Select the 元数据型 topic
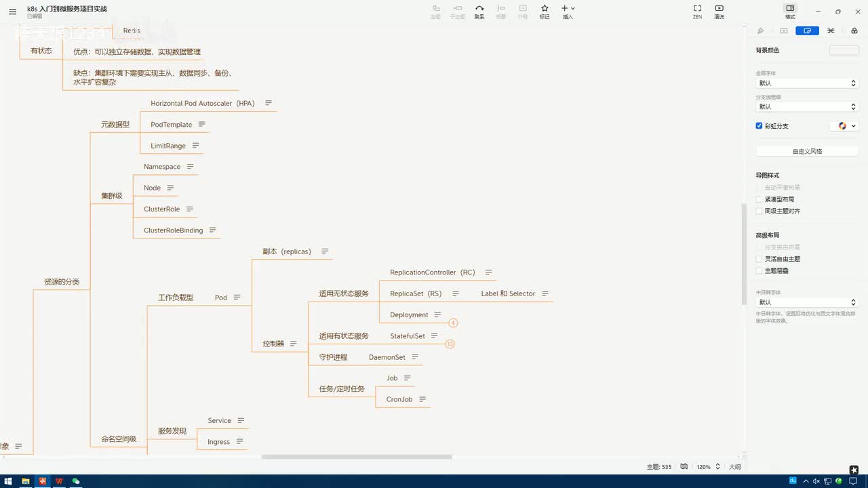The height and width of the screenshot is (488, 868). pyautogui.click(x=115, y=124)
